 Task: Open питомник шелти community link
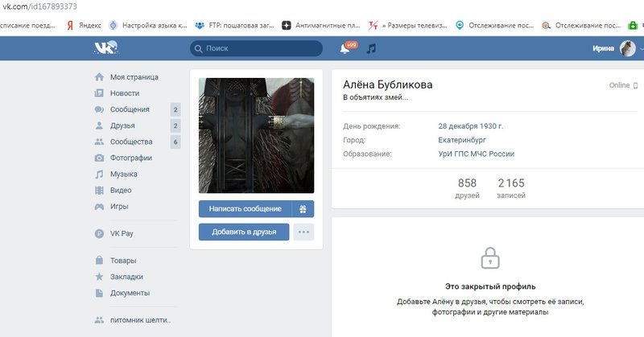coord(140,320)
